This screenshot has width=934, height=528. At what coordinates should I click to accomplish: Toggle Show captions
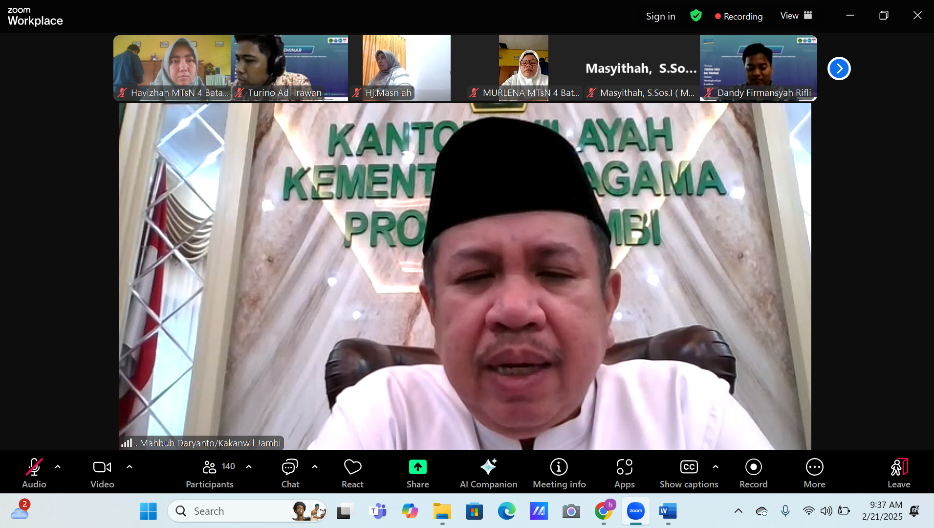tap(689, 473)
